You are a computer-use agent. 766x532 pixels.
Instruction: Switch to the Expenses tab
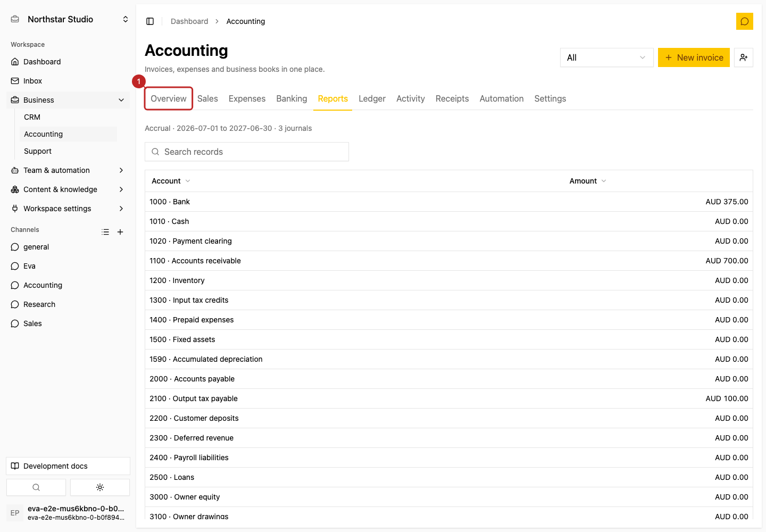(247, 98)
